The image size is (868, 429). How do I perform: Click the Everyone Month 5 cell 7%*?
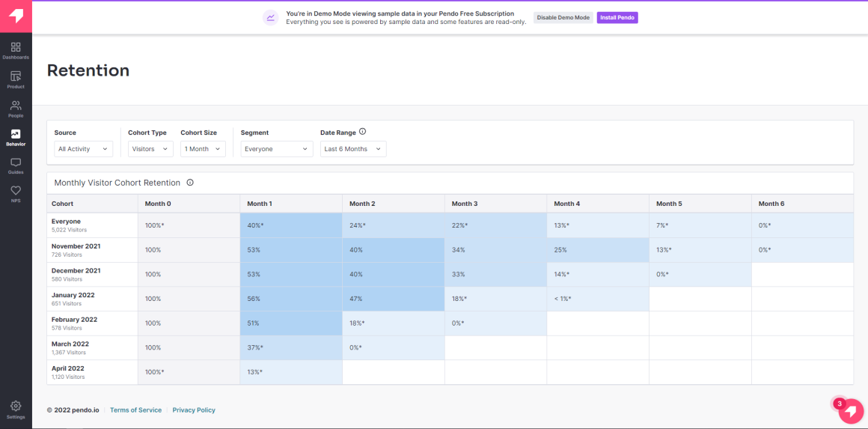[700, 225]
